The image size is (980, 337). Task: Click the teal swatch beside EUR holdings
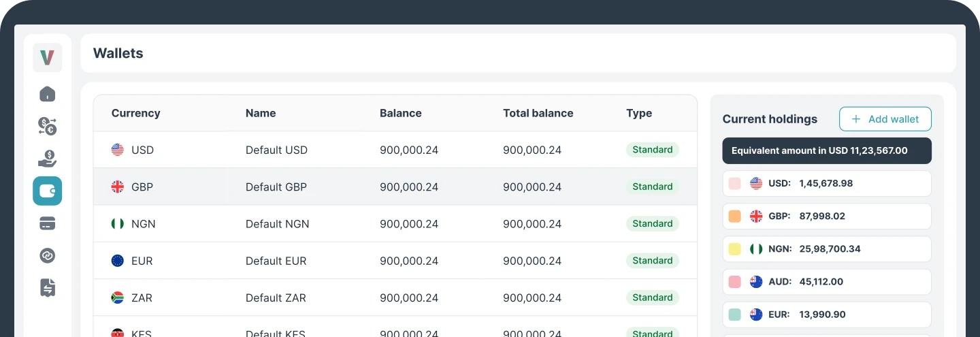[x=735, y=315]
